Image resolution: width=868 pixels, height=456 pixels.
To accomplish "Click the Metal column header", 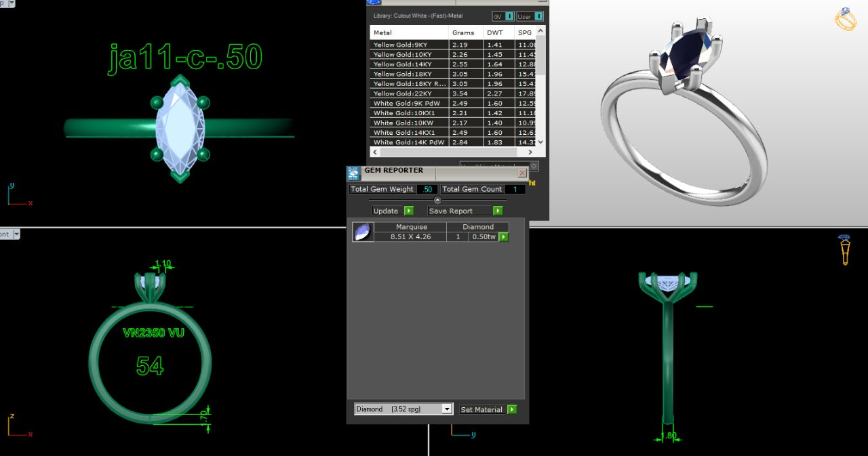I will 409,33.
